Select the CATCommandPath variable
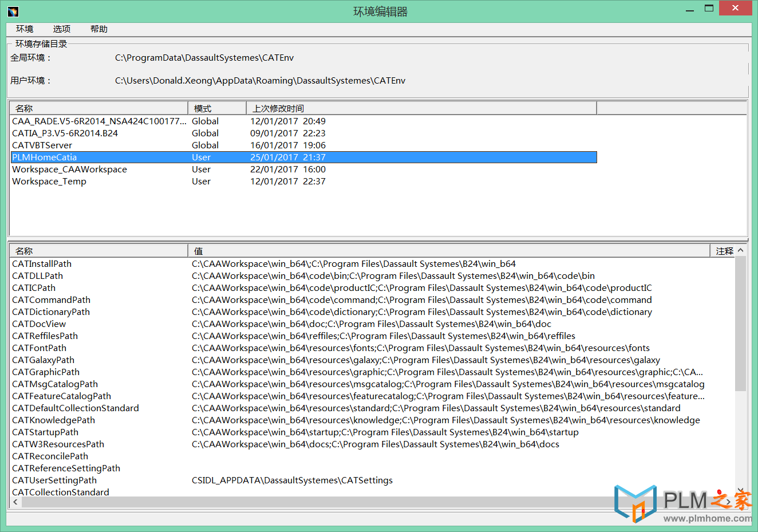Image resolution: width=758 pixels, height=532 pixels. 51,300
